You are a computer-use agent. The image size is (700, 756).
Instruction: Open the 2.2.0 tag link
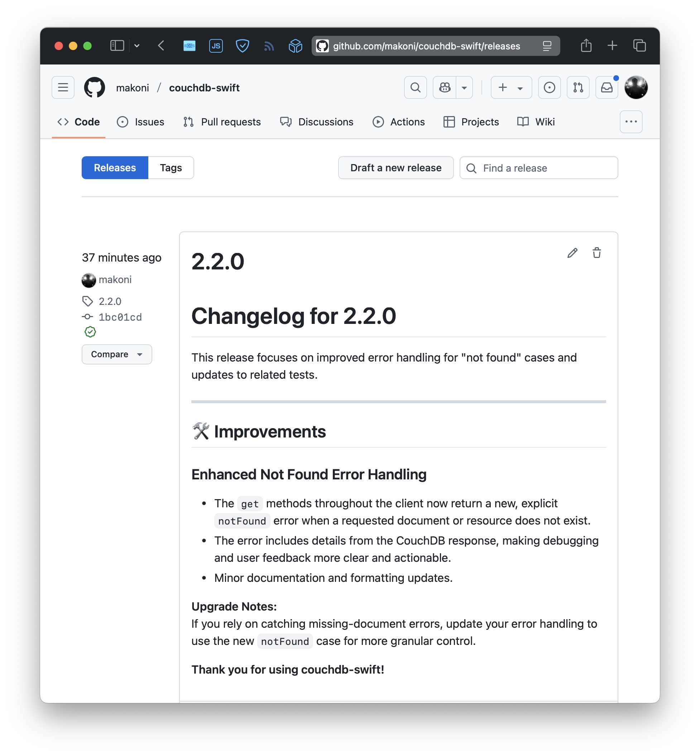[x=110, y=301]
